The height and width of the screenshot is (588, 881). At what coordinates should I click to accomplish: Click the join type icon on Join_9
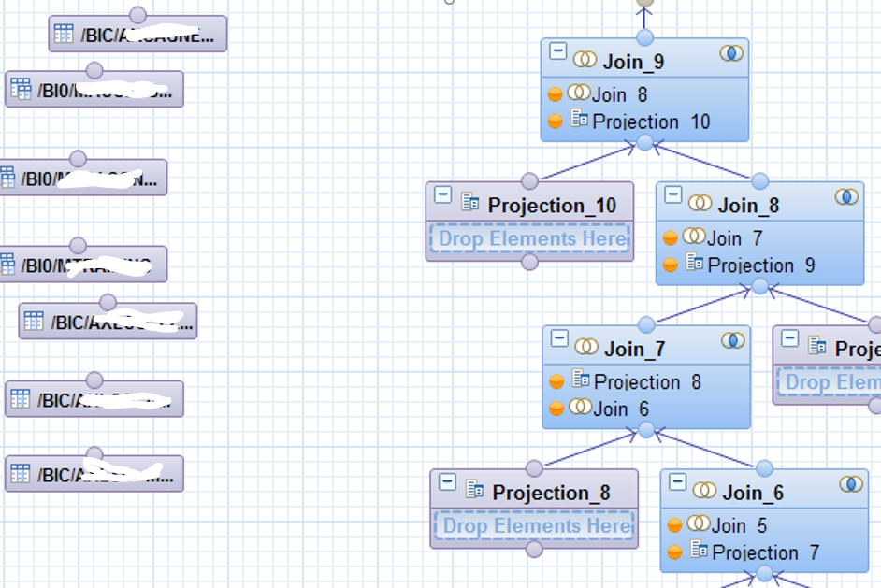point(731,53)
